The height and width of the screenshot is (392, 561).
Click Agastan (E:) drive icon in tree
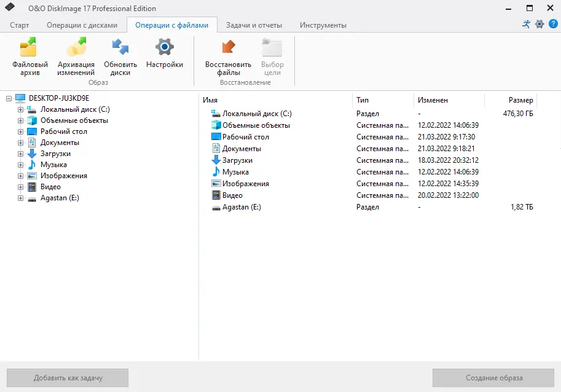pos(32,198)
